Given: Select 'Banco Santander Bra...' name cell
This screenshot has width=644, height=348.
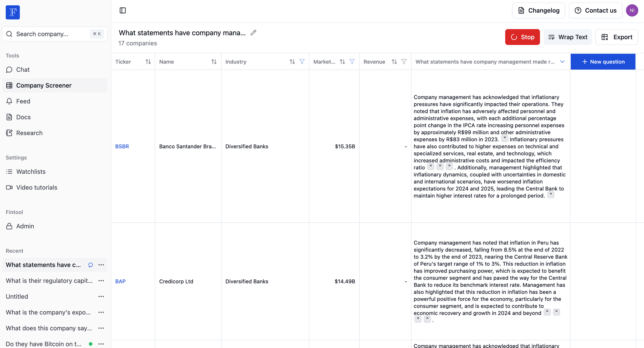Looking at the screenshot, I should (x=188, y=146).
